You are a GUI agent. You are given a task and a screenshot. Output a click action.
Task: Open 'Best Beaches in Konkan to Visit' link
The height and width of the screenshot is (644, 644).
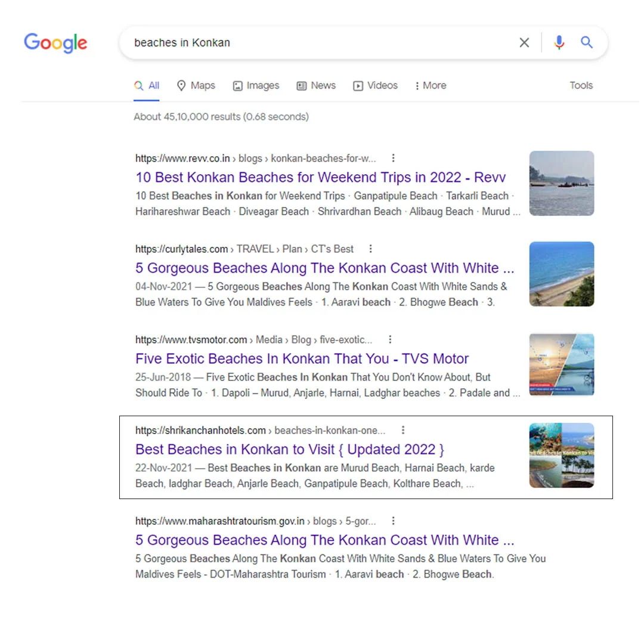point(290,449)
